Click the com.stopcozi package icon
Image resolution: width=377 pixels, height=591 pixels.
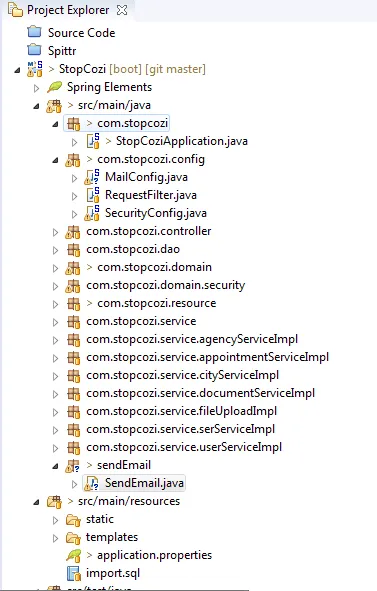73,123
